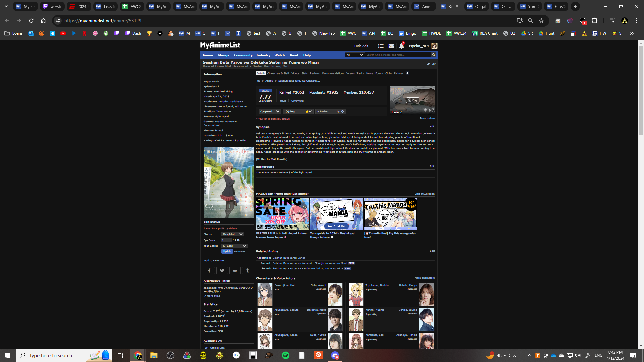Open the Chrome zoom magnifier icon

pos(531,21)
